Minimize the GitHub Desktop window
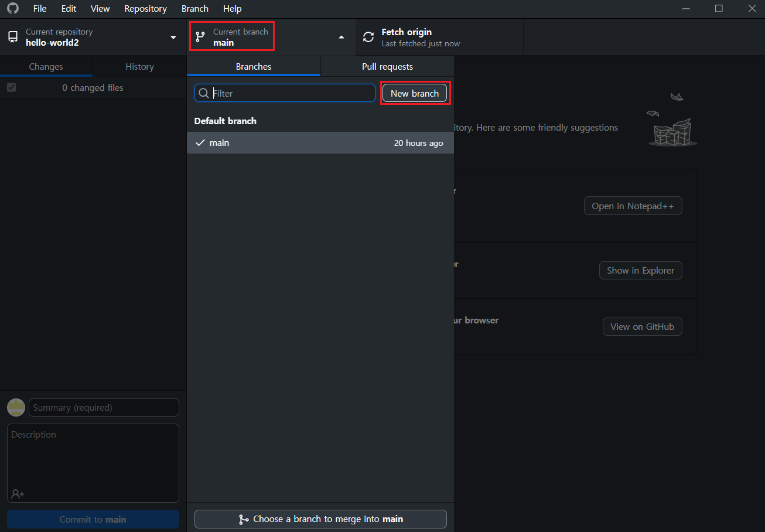This screenshot has height=532, width=765. [687, 8]
